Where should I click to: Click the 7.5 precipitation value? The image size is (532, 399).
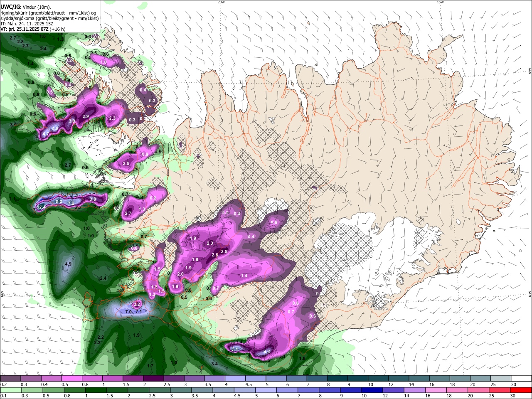[x=71, y=203]
